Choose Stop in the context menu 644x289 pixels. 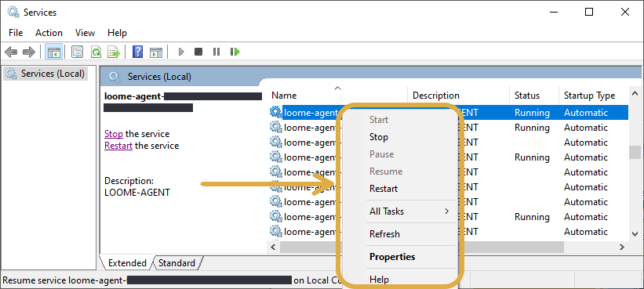click(378, 137)
